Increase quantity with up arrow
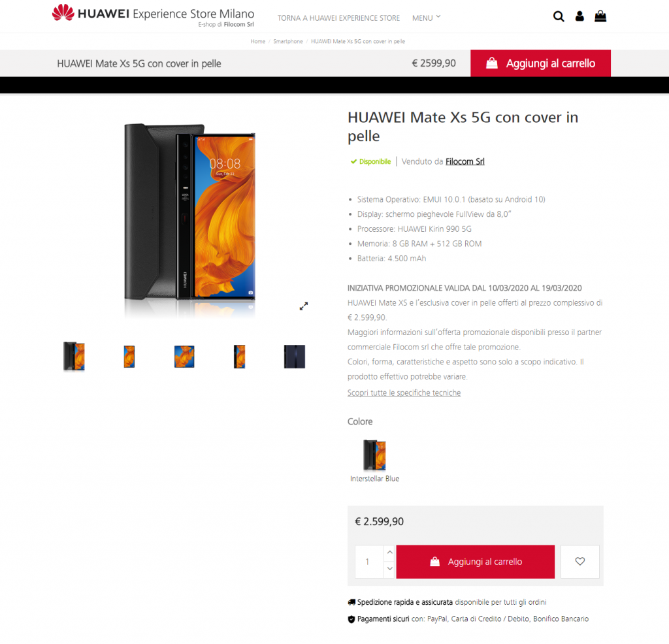Image resolution: width=669 pixels, height=644 pixels. (x=389, y=553)
